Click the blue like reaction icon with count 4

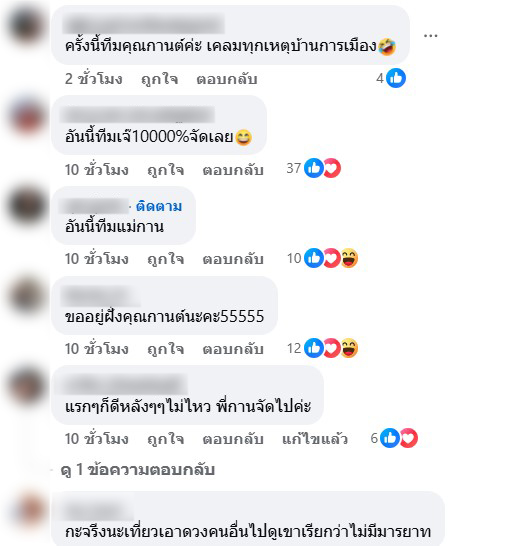[x=396, y=78]
